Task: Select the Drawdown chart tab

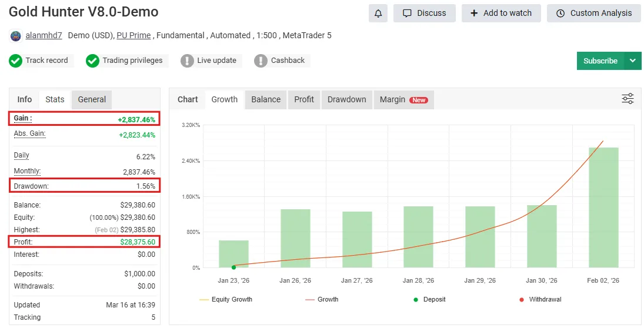Action: click(346, 99)
